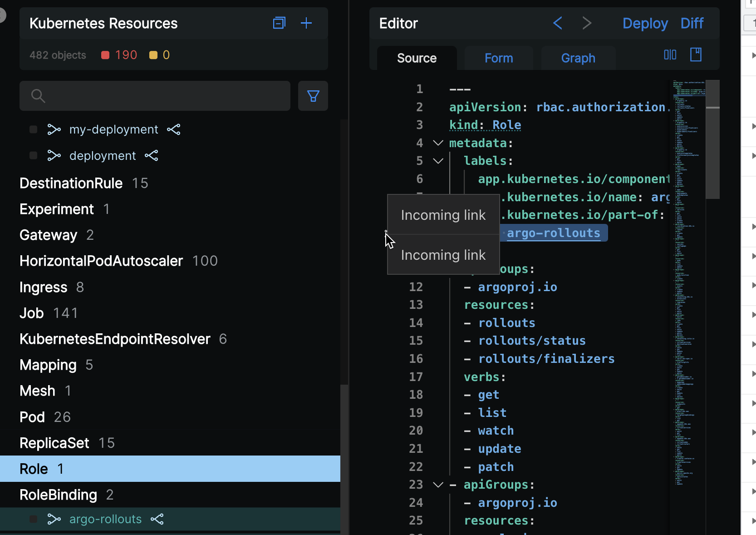Screen dimensions: 756x535
Task: Click 'patch' verb on line 22
Action: [496, 467]
